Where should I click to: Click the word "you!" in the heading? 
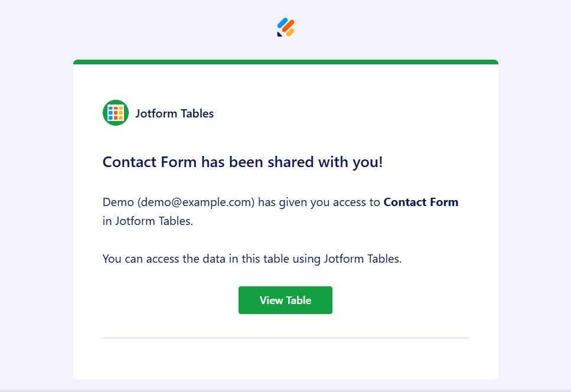[x=368, y=162]
